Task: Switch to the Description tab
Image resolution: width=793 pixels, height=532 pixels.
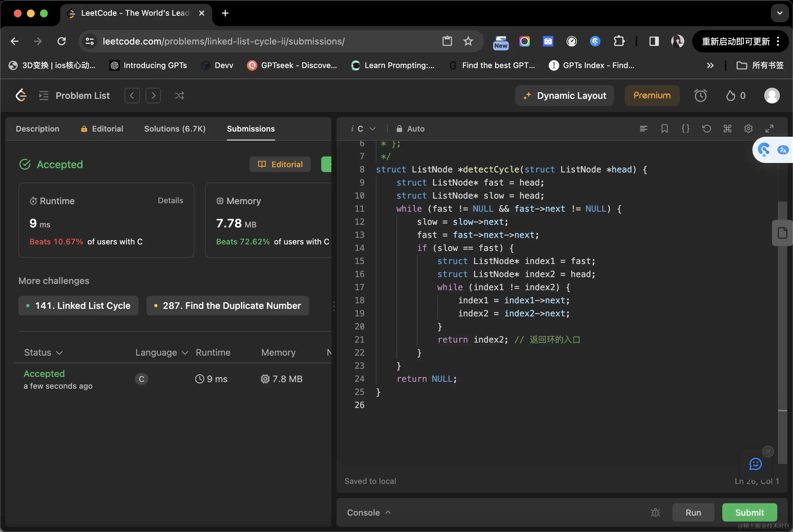Action: 37,129
